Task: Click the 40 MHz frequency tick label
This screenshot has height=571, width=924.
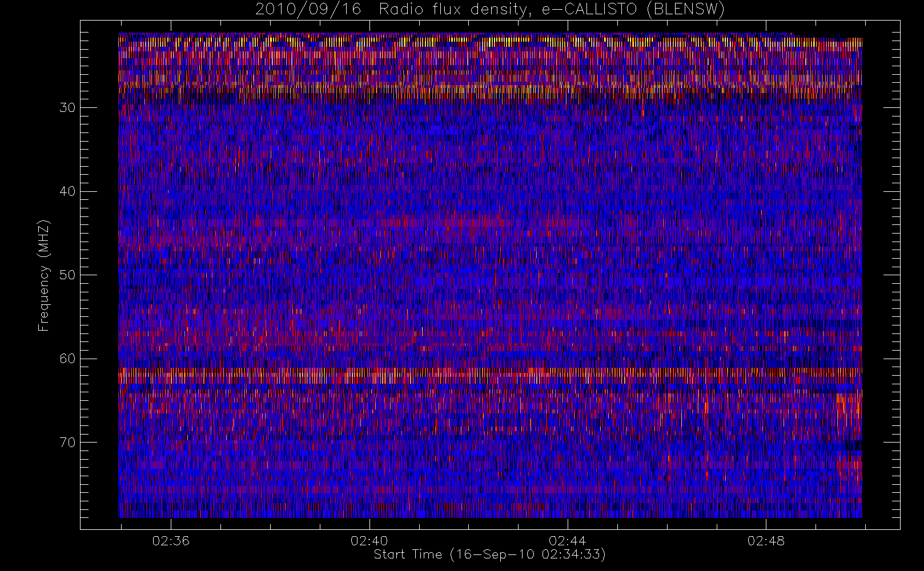Action: click(x=67, y=191)
